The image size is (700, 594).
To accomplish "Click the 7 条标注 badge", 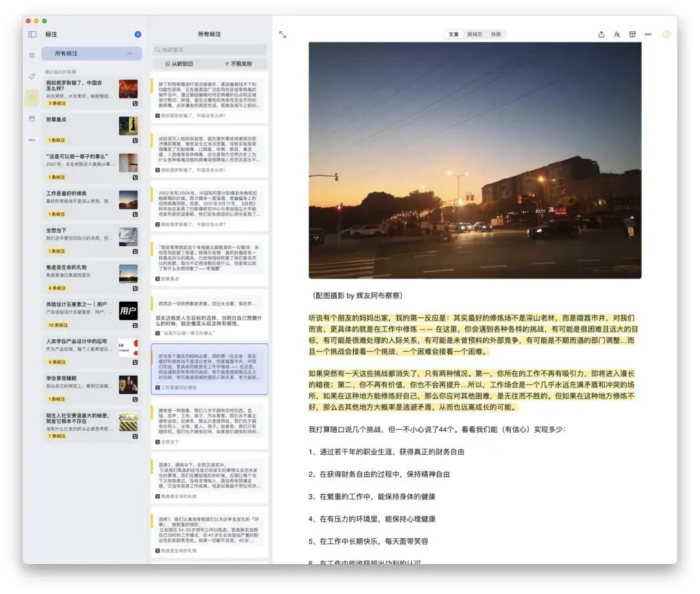I will (x=56, y=436).
